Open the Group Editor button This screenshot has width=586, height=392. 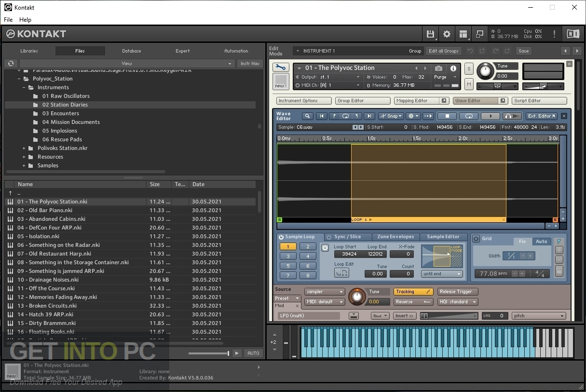363,101
